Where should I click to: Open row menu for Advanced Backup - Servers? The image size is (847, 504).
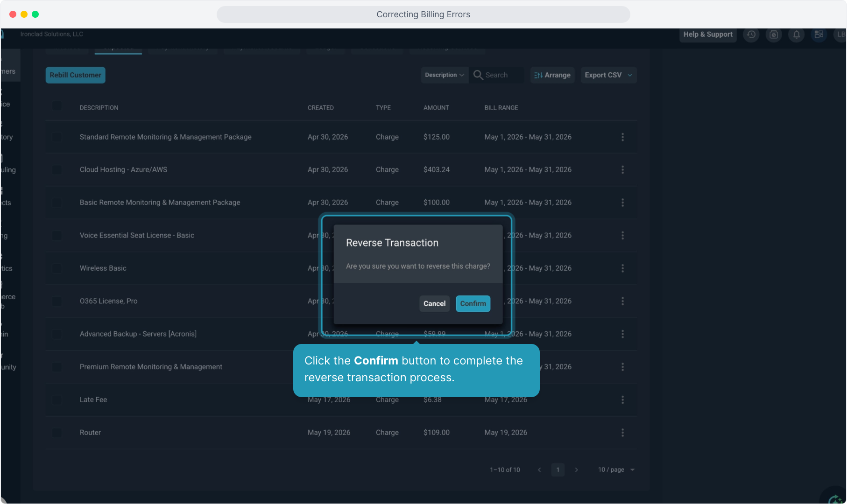pos(622,334)
